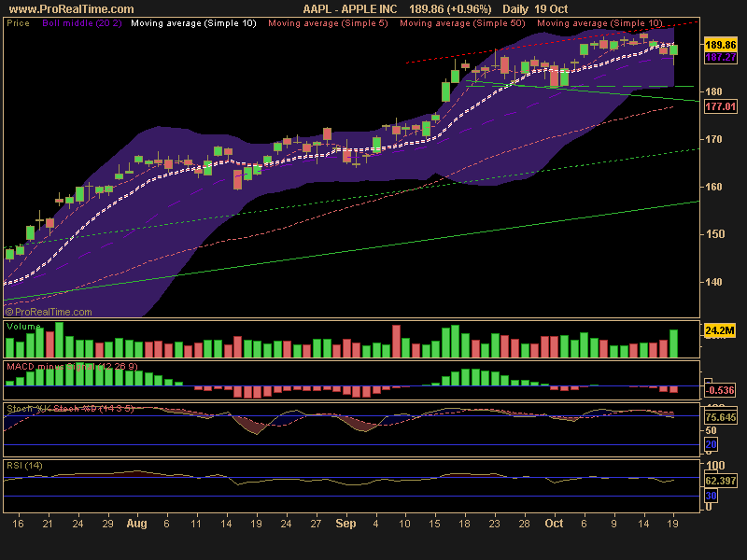Click the tall red volume bar in early September
Viewport: 747px width, 560px height.
click(396, 341)
